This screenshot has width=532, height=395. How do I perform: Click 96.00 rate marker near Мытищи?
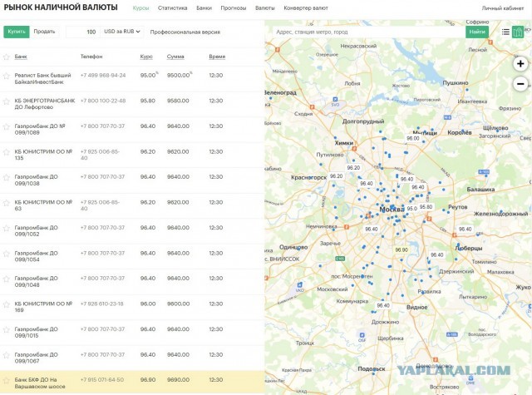[413, 138]
